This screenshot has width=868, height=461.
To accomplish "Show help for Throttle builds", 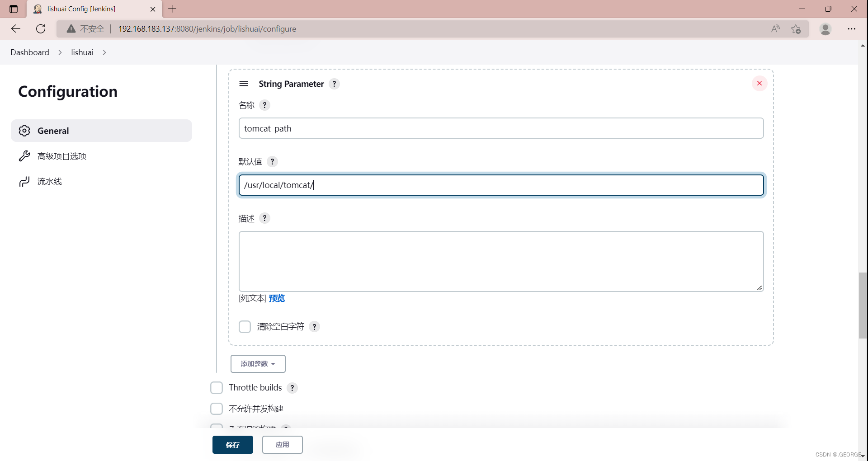I will pyautogui.click(x=292, y=388).
